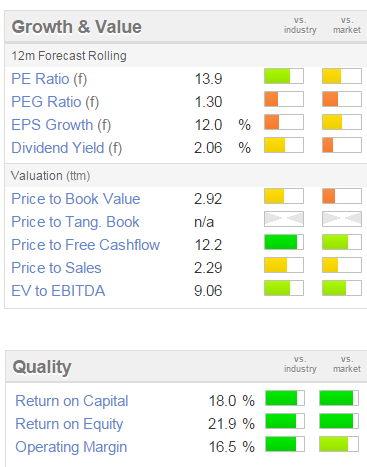Open the PEG Ratio (f) metric link

click(x=55, y=102)
